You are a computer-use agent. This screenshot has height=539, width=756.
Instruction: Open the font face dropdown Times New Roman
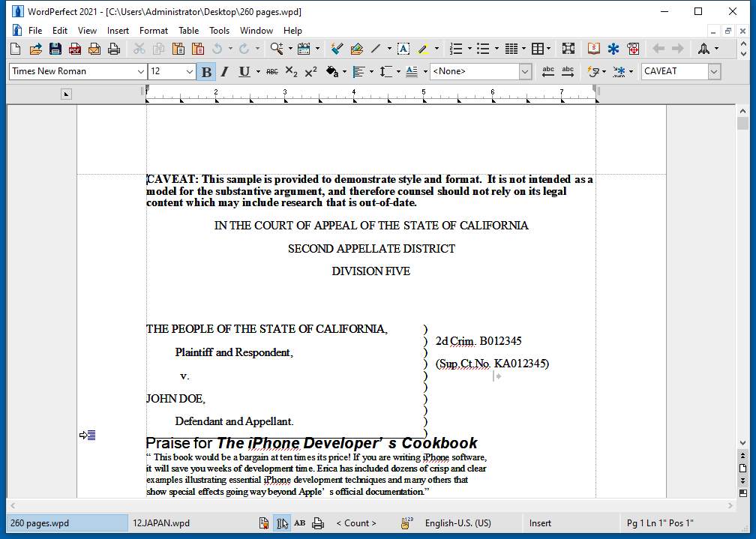click(x=140, y=72)
